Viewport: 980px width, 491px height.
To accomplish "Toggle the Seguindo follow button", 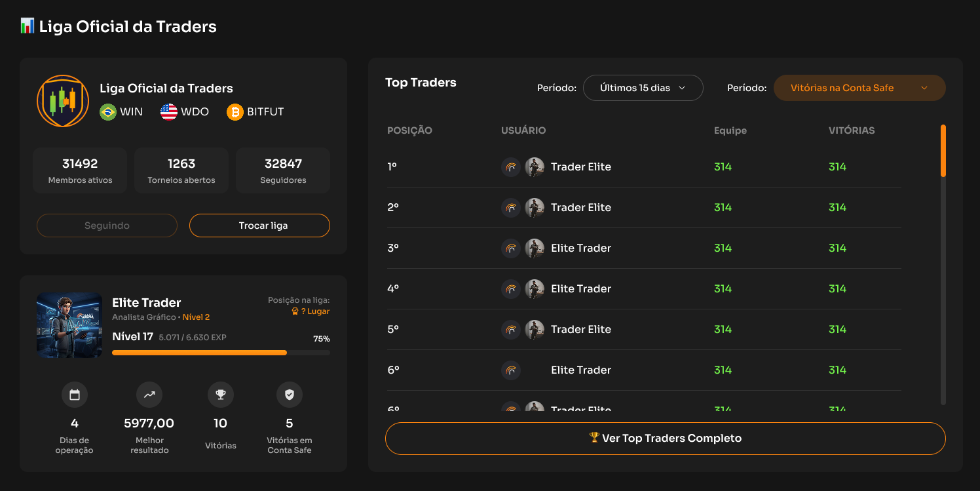I will (107, 226).
